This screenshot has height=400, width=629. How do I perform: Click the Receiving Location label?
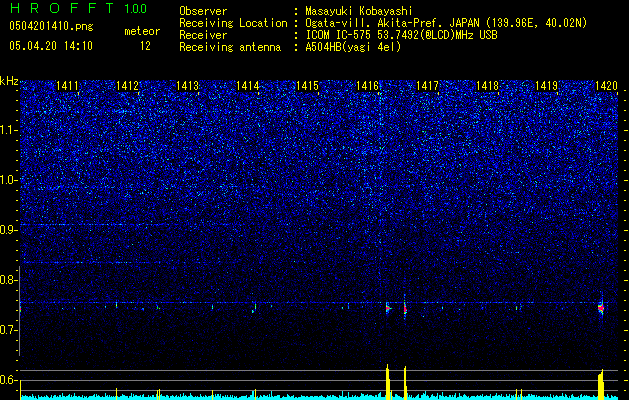click(233, 23)
